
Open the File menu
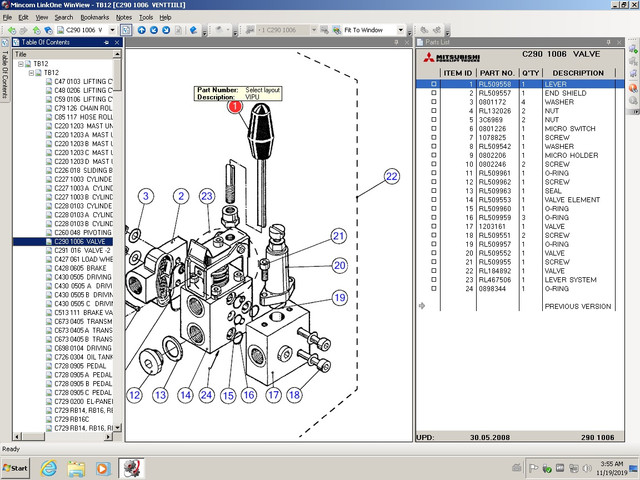click(x=7, y=18)
